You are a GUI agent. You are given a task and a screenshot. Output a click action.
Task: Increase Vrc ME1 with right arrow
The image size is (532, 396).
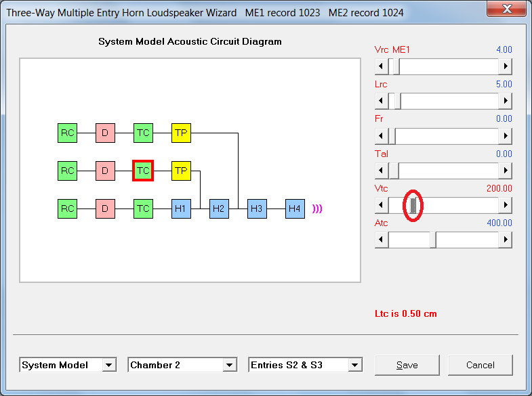[x=505, y=66]
